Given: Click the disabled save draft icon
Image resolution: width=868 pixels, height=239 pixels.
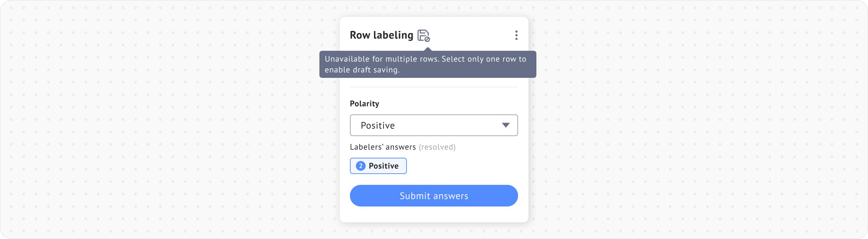Looking at the screenshot, I should tap(422, 35).
